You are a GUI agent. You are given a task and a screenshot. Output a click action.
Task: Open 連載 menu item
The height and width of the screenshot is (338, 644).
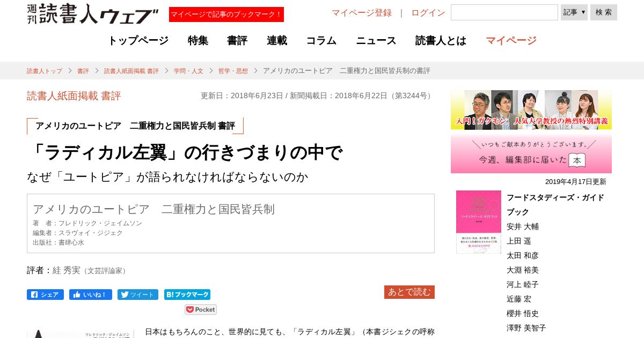click(x=277, y=40)
